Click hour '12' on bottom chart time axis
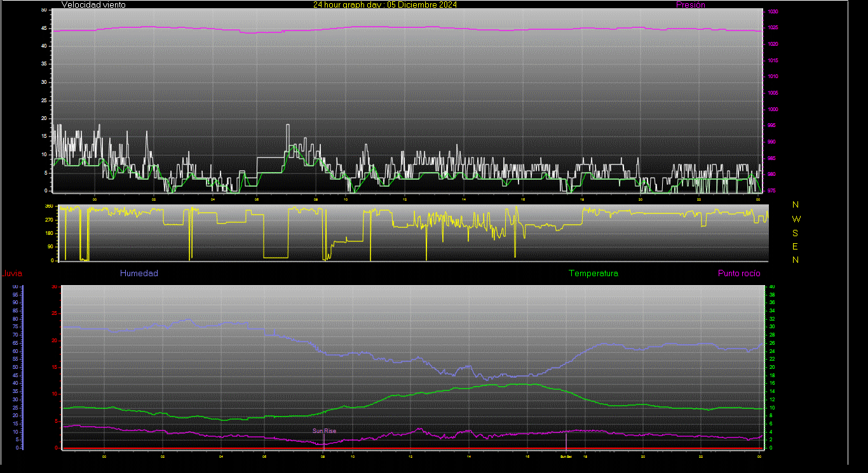 (410, 456)
